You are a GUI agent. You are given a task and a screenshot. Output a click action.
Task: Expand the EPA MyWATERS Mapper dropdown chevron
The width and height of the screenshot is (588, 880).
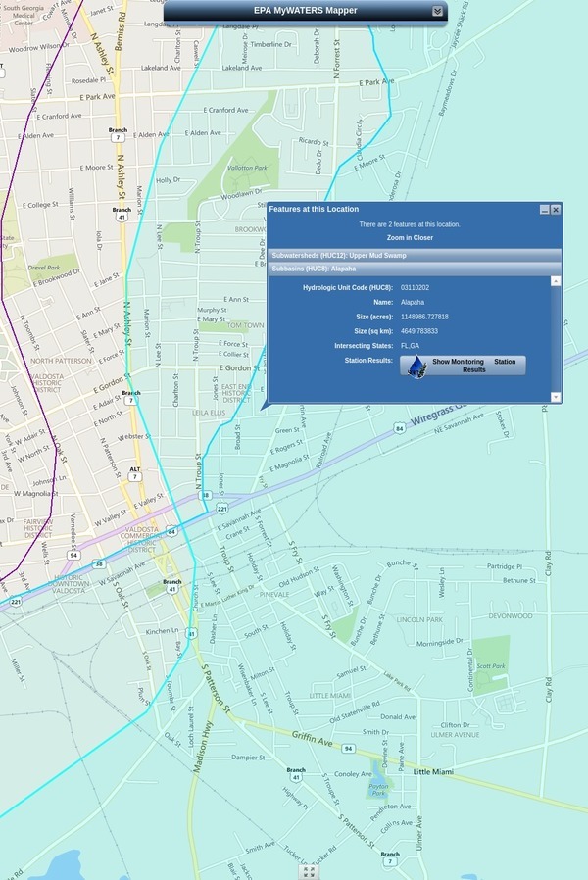tap(437, 11)
